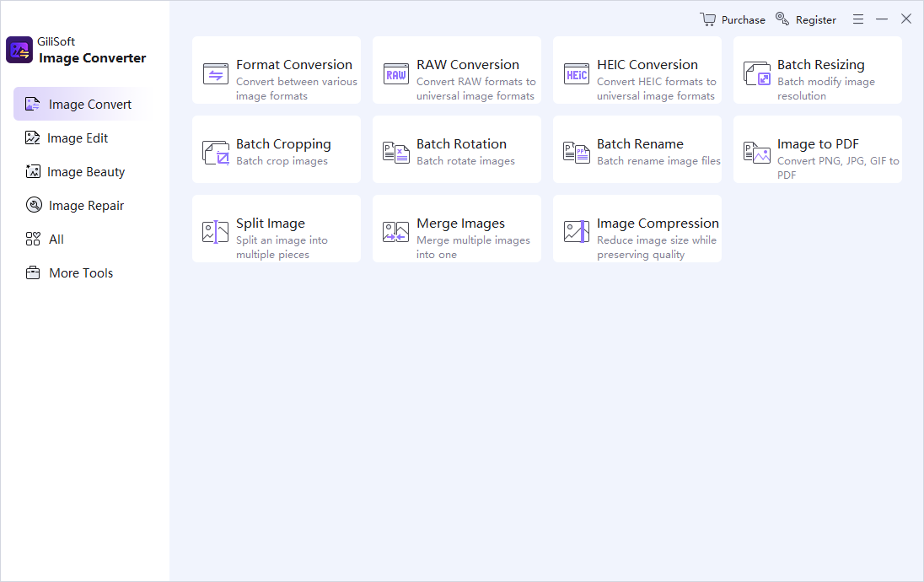Click the Image to PDF icon
Image resolution: width=924 pixels, height=582 pixels.
756,153
